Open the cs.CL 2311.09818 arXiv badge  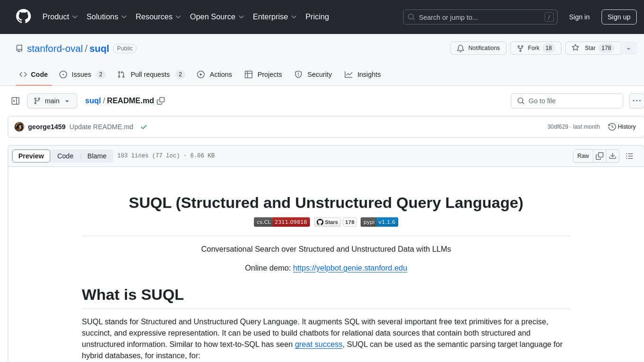point(282,222)
